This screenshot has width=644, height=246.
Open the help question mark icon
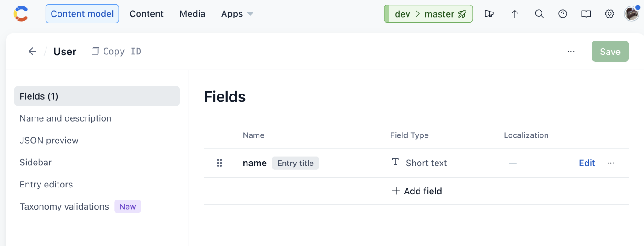pyautogui.click(x=563, y=14)
